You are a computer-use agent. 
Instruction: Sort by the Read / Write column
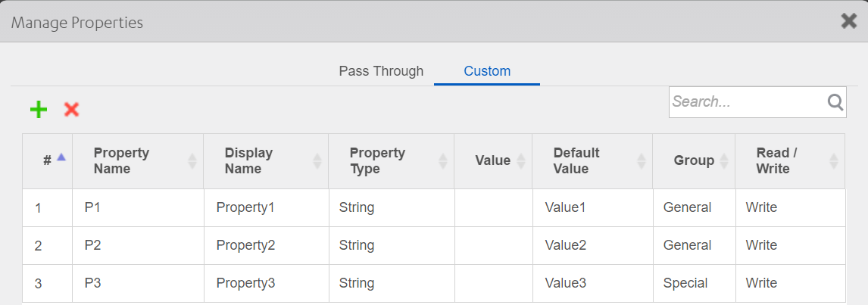(x=834, y=160)
